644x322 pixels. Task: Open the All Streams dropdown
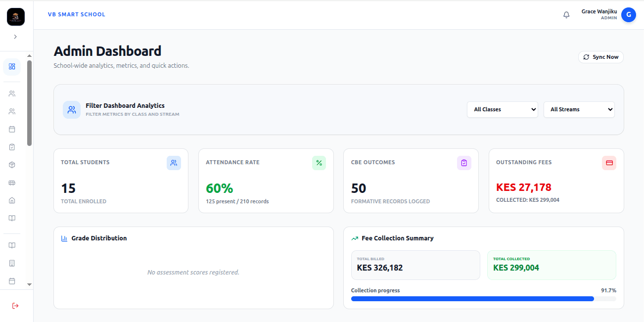click(x=579, y=109)
